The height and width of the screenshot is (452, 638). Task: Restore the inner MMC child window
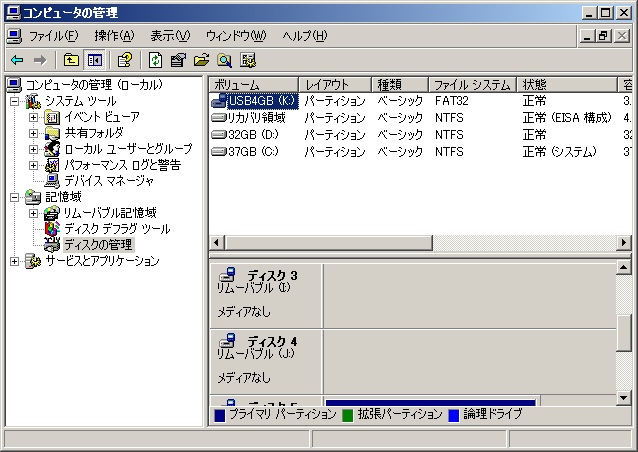(x=603, y=36)
